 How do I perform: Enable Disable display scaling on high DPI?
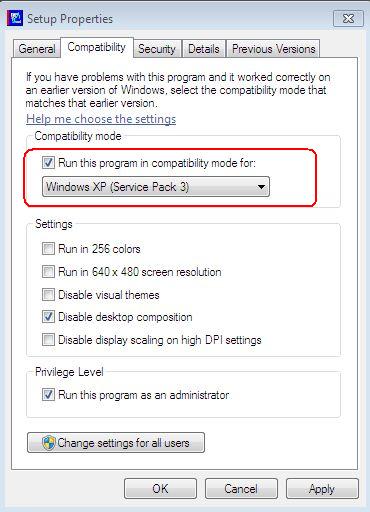click(48, 340)
